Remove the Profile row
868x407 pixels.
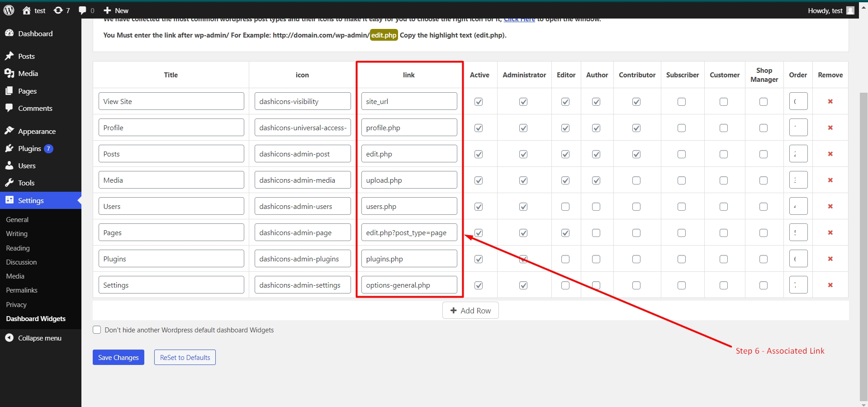(x=830, y=128)
